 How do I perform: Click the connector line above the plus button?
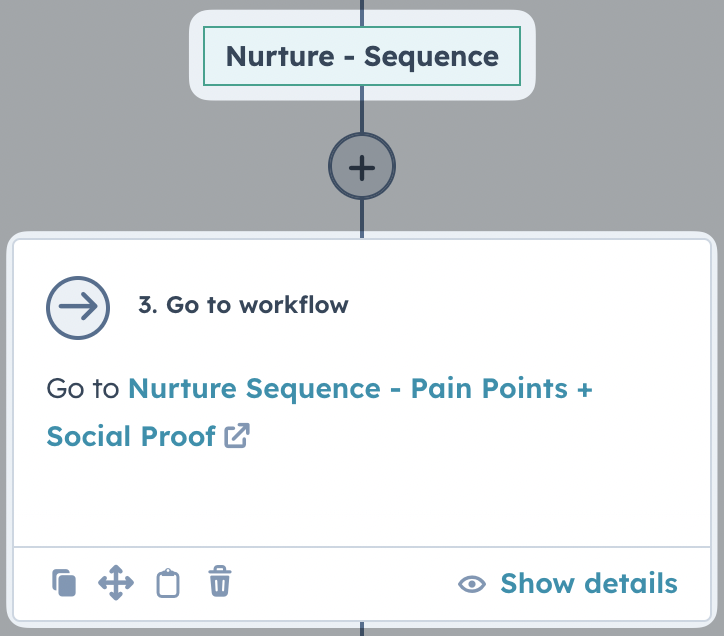point(362,110)
